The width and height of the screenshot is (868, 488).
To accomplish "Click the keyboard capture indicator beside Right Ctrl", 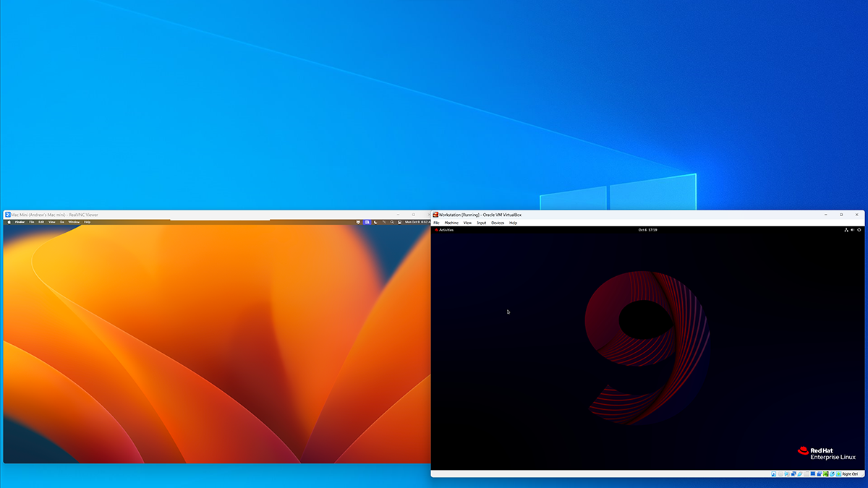I will (x=838, y=474).
